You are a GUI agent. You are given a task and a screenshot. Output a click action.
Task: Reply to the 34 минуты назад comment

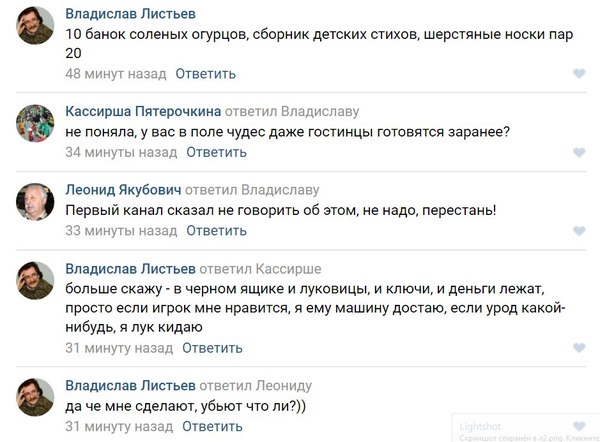coord(216,152)
